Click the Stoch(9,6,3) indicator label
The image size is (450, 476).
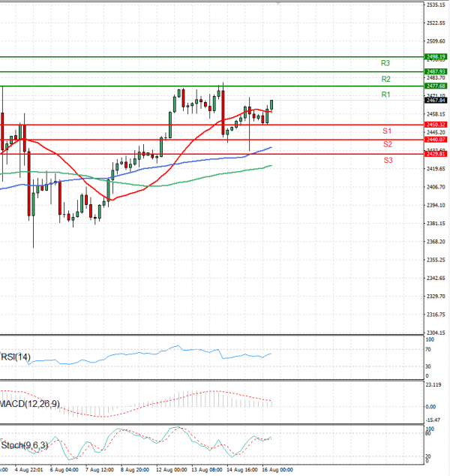(25, 445)
